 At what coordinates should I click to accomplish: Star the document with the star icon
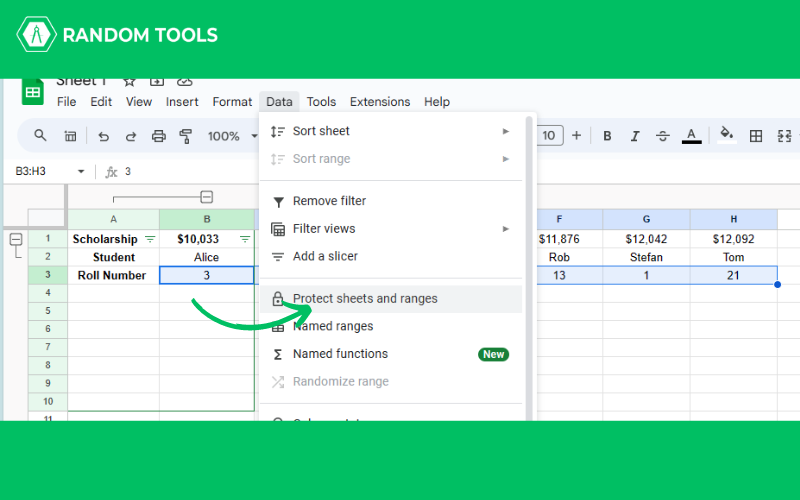[x=130, y=82]
